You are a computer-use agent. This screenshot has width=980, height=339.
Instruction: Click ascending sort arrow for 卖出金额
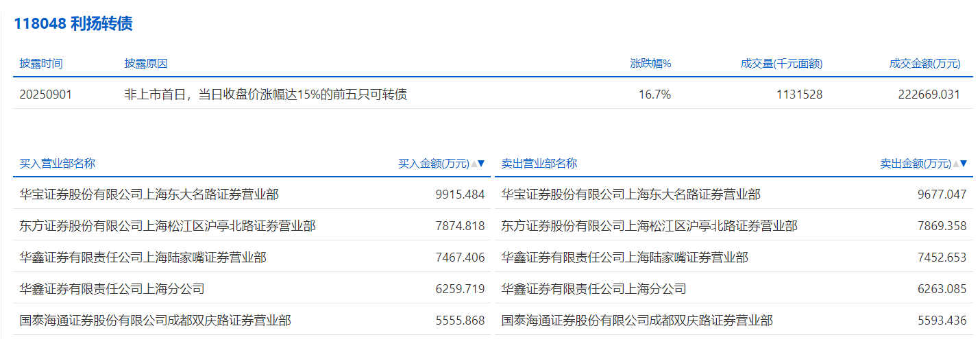tap(955, 164)
